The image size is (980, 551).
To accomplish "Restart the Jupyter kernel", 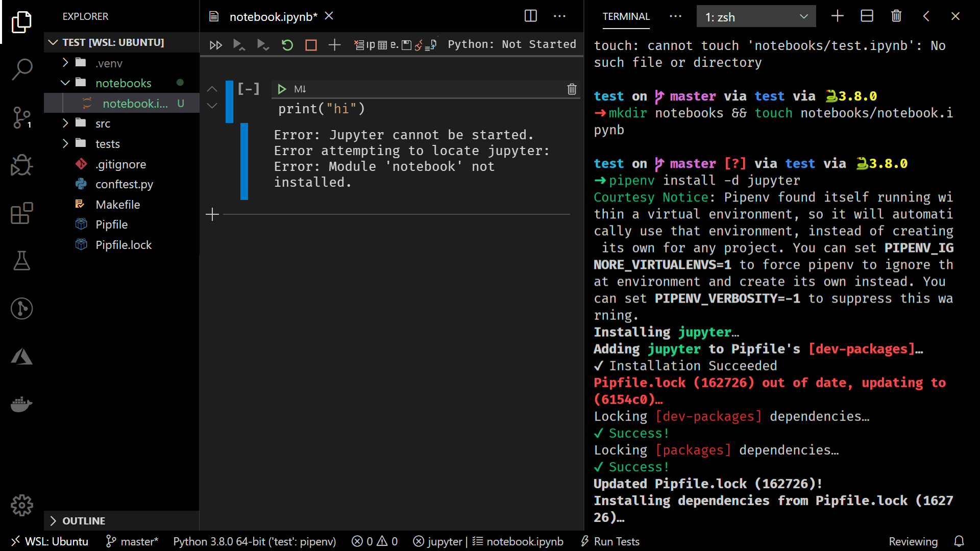I will (287, 45).
